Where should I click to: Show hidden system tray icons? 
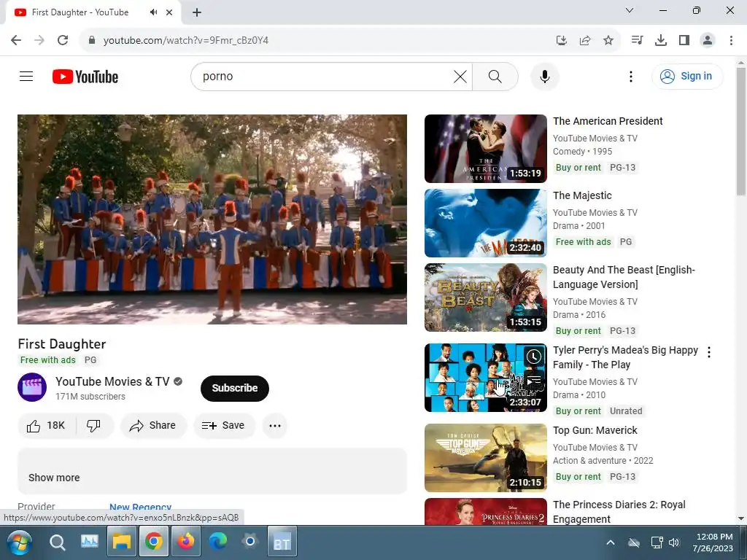tap(611, 542)
